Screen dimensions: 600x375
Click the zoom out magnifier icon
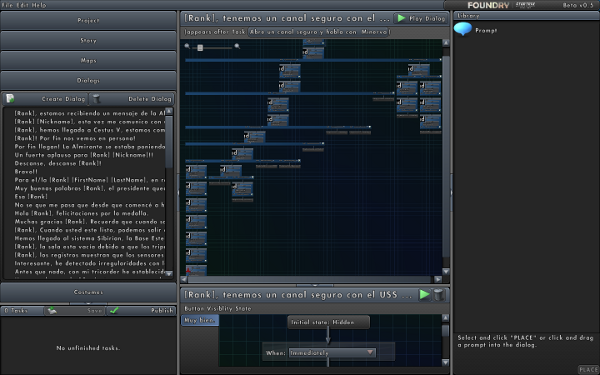tap(187, 46)
